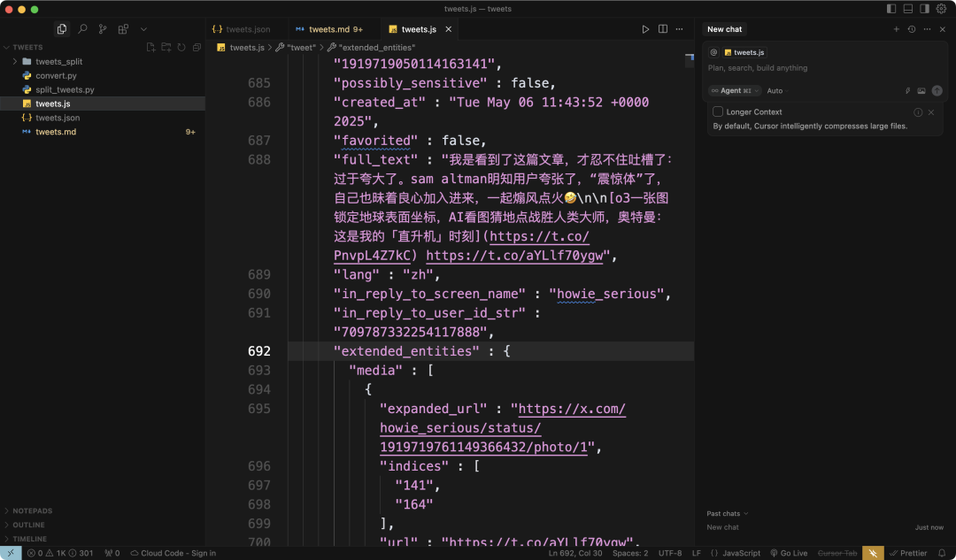Open the Source Control view icon

click(103, 29)
